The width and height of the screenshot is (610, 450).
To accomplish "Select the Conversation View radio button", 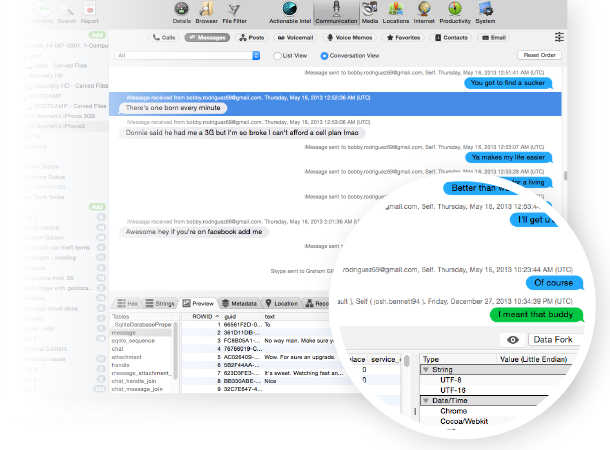I will [324, 56].
